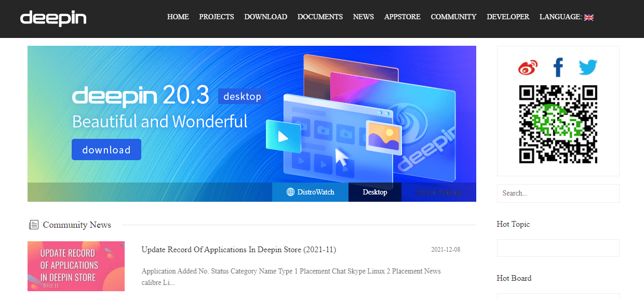This screenshot has width=644, height=299.
Task: Click the DistroWatch globe icon
Action: (x=291, y=192)
